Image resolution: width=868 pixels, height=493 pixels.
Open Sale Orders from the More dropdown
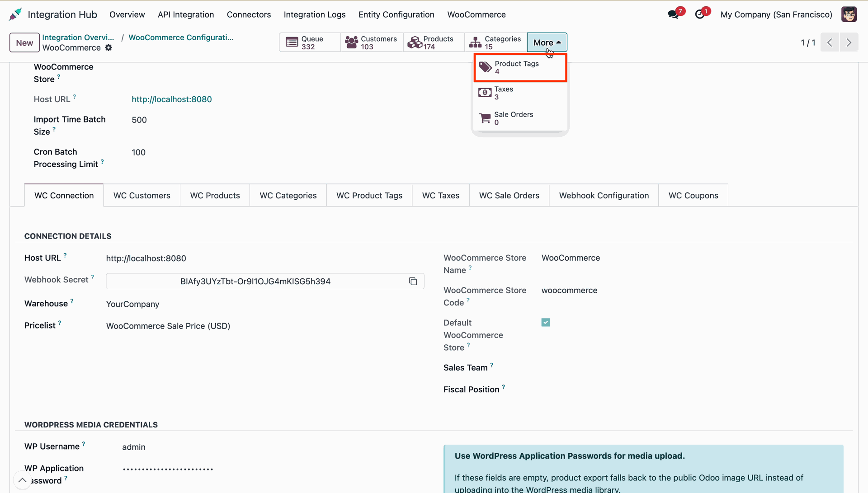(x=520, y=118)
